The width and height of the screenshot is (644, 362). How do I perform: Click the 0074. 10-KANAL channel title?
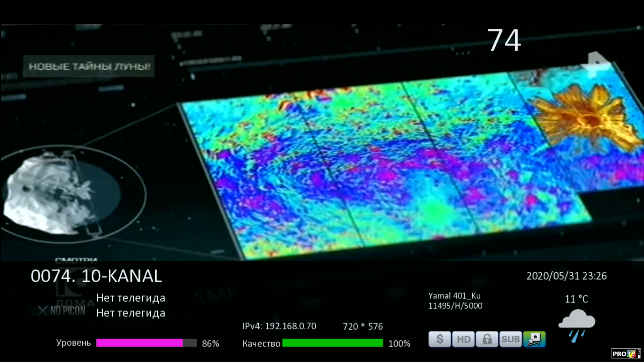click(x=96, y=276)
